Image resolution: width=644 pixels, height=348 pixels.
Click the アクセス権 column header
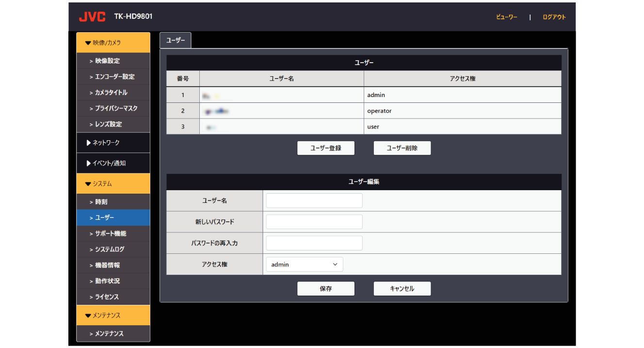click(x=463, y=79)
